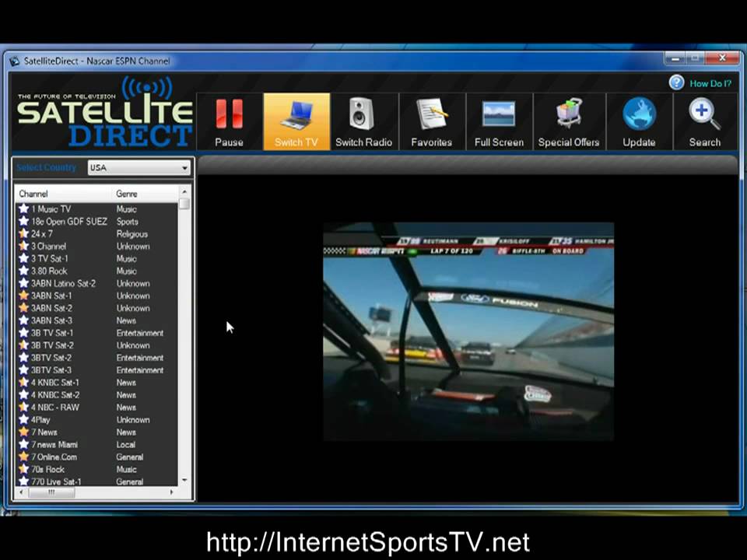Screen dimensions: 747x560
Task: Minimize the SatelliteDirect window
Action: (x=675, y=58)
